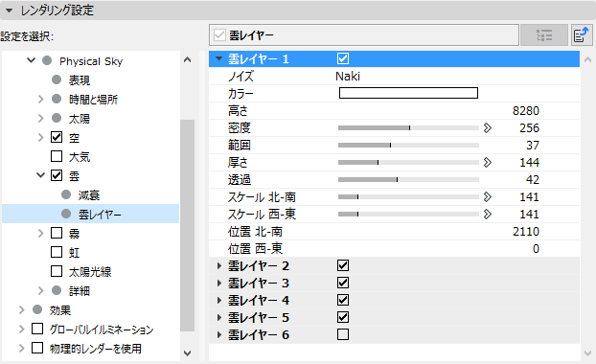
Task: Uncheck the 雲レイヤー 2 checkbox
Action: point(343,265)
